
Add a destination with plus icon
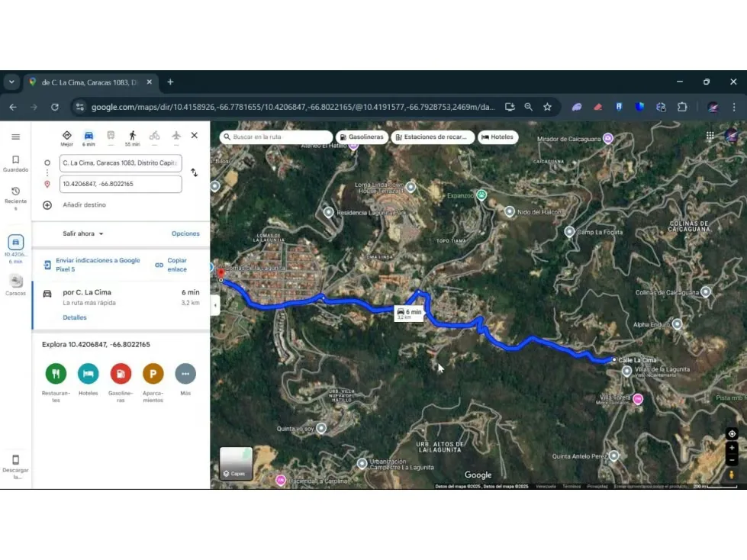point(47,204)
